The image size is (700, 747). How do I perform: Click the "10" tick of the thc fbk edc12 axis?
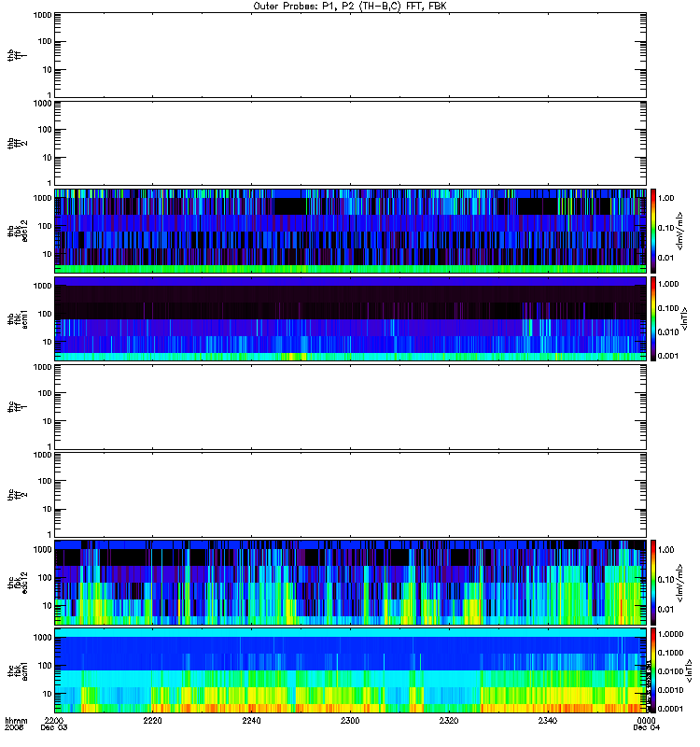pyautogui.click(x=48, y=605)
